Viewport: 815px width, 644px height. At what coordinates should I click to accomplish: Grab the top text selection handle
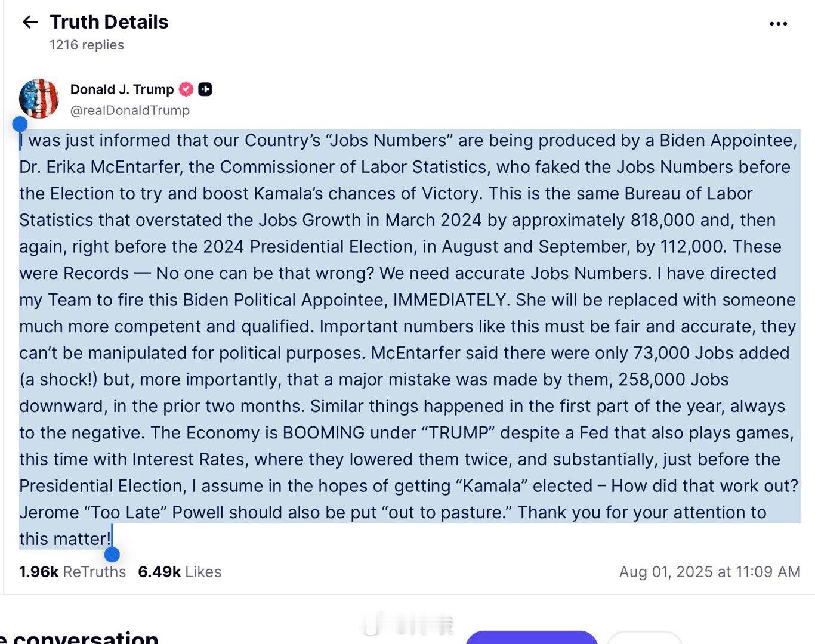click(x=20, y=124)
